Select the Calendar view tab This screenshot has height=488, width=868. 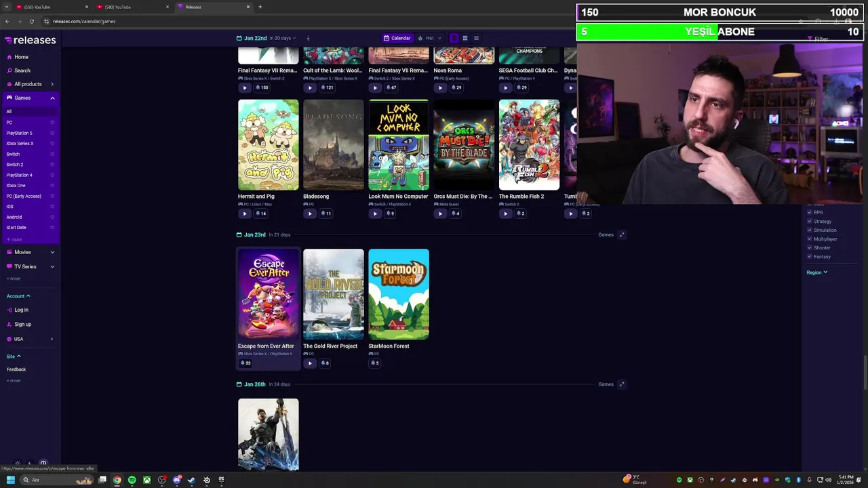[397, 38]
